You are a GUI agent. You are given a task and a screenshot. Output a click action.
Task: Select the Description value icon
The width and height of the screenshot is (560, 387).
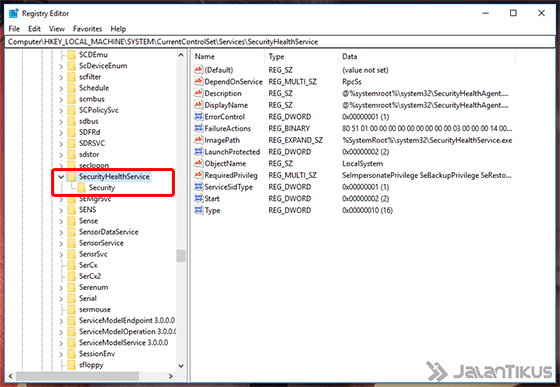tap(198, 93)
